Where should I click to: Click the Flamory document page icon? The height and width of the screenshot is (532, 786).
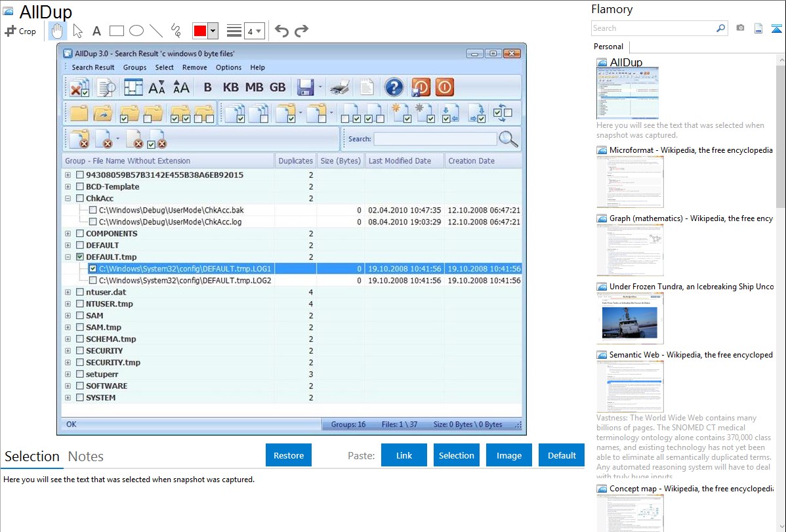point(758,28)
